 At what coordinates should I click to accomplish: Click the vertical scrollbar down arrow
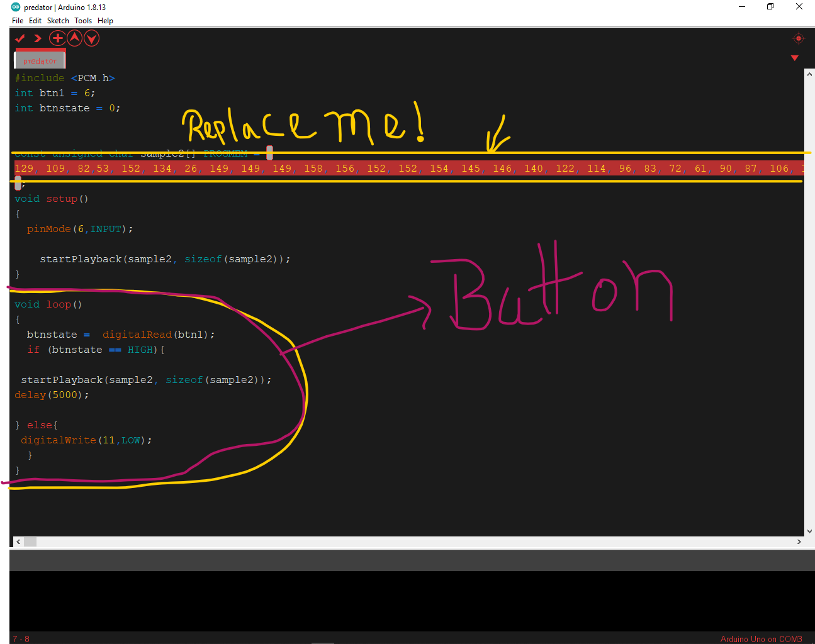(809, 531)
